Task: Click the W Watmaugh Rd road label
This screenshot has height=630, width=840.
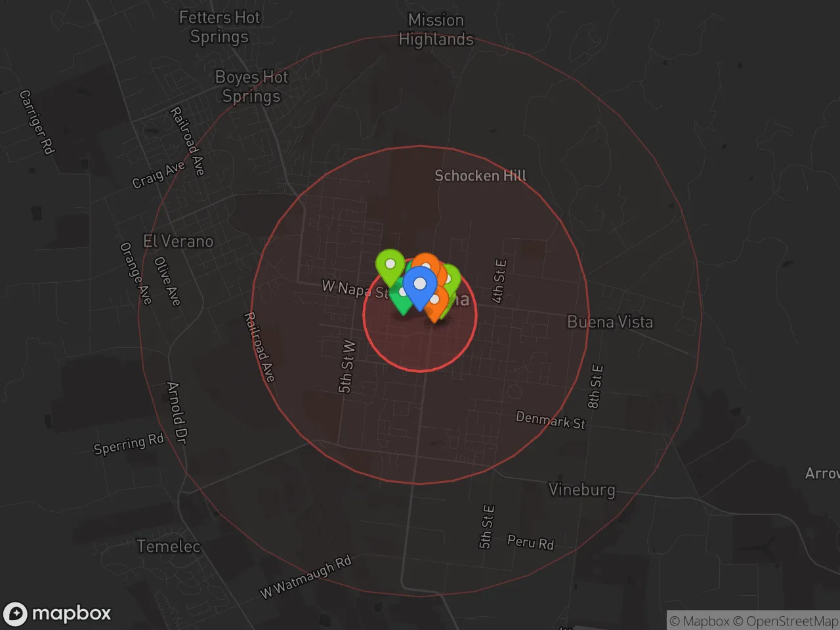Action: [306, 577]
